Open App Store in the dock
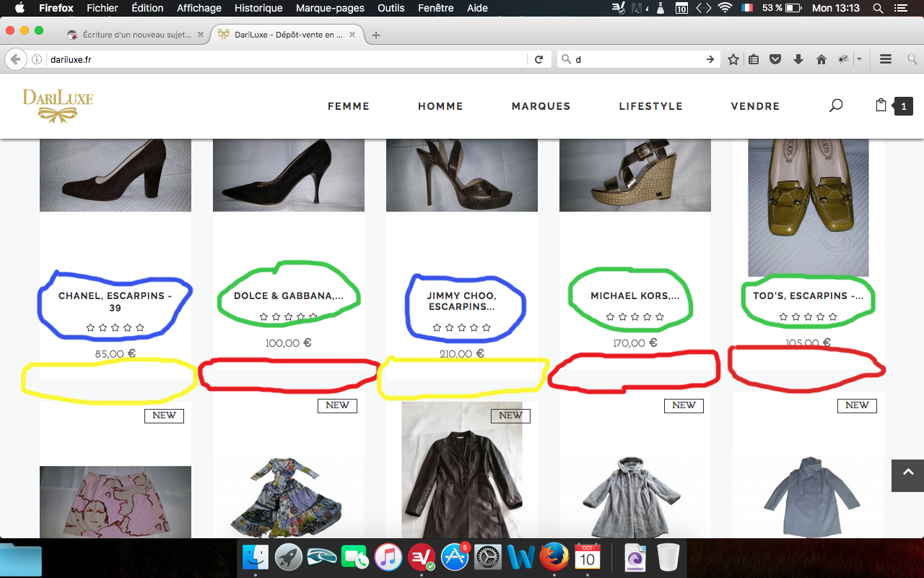The height and width of the screenshot is (578, 924). (x=455, y=557)
